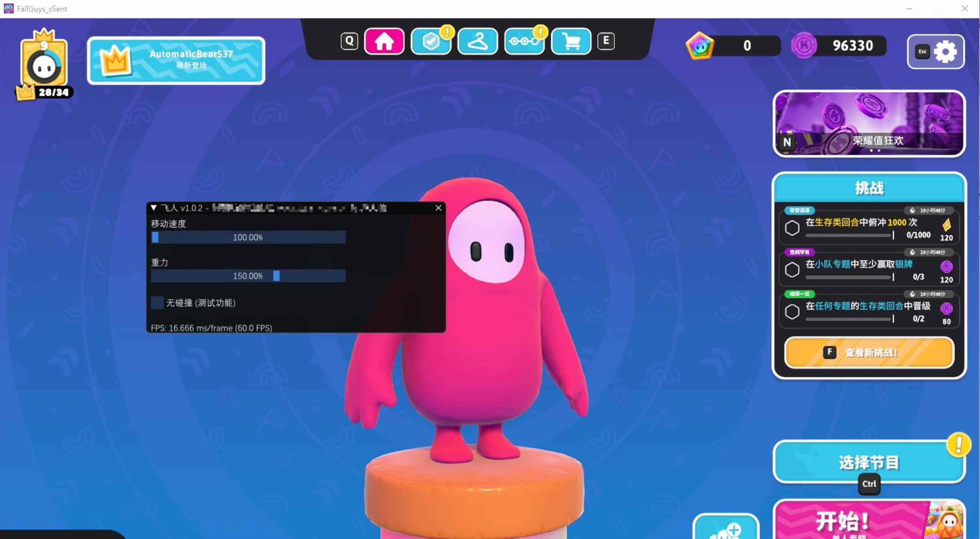Open the shopping cart store tab
This screenshot has width=980, height=539.
pos(571,41)
